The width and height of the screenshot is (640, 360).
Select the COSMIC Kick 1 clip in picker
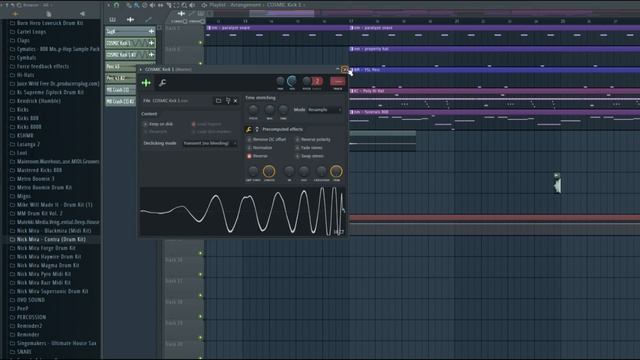130,43
